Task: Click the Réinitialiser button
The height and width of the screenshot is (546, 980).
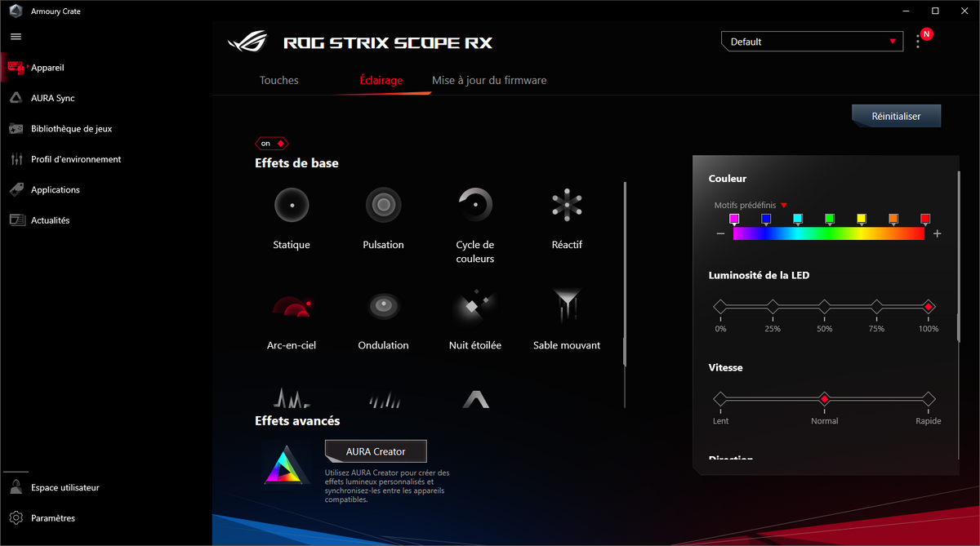Action: pyautogui.click(x=896, y=116)
